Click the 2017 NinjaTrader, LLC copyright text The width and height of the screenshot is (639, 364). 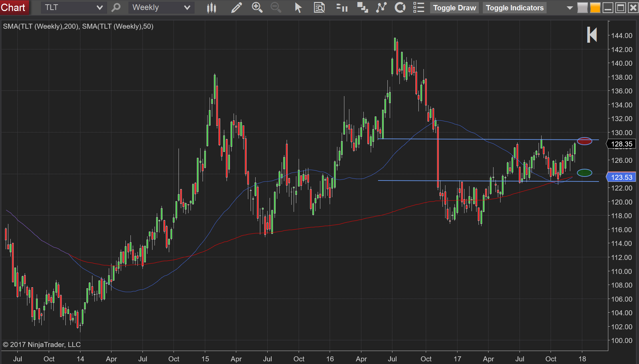(42, 345)
